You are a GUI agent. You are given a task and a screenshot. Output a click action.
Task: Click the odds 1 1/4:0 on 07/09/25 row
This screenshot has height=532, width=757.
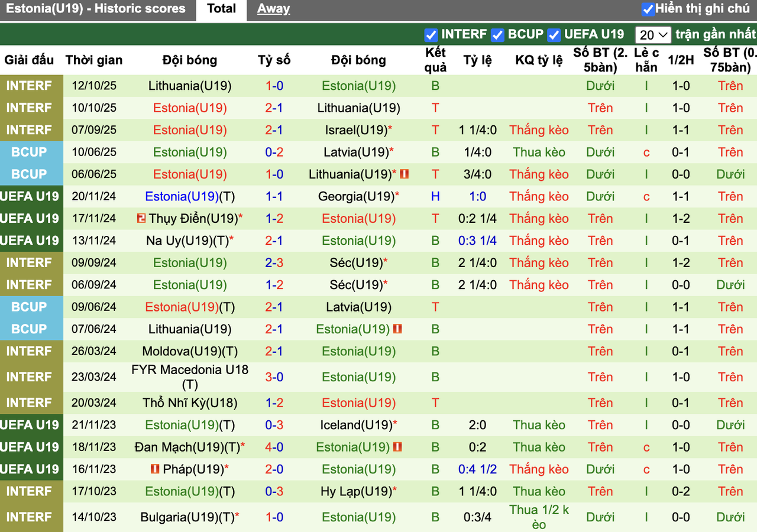coord(478,130)
